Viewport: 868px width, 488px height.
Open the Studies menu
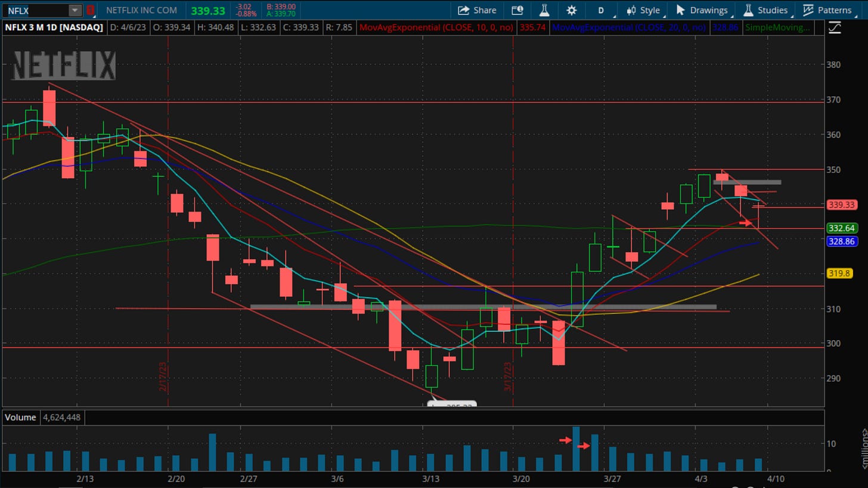tap(765, 10)
